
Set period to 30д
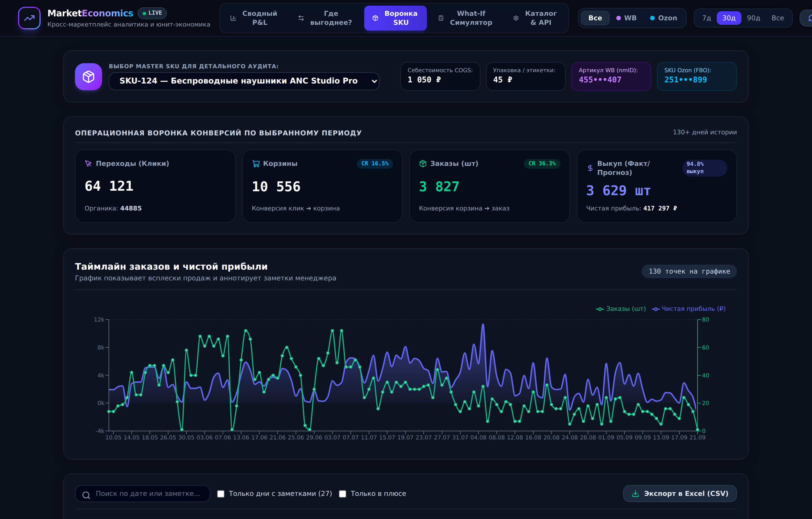point(729,18)
